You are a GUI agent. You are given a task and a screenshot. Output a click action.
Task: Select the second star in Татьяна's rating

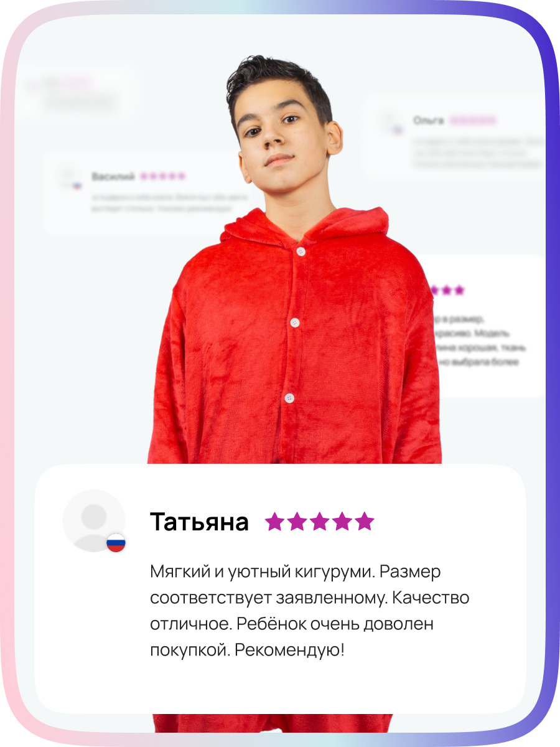click(297, 522)
